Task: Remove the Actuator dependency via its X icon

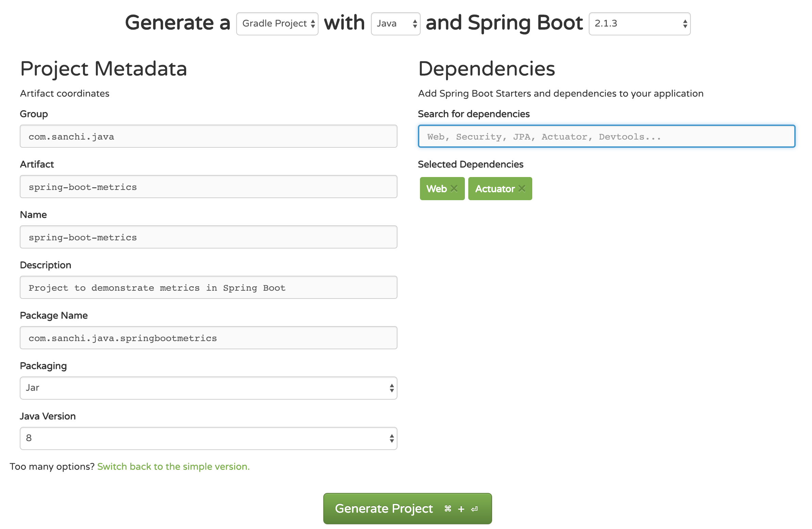Action: click(x=522, y=188)
